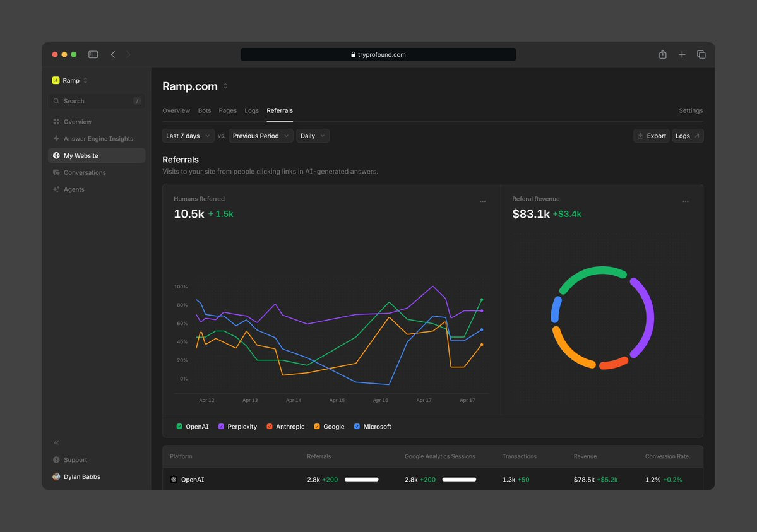The image size is (757, 532).
Task: Click the OpenAI logo in table row
Action: click(x=174, y=480)
